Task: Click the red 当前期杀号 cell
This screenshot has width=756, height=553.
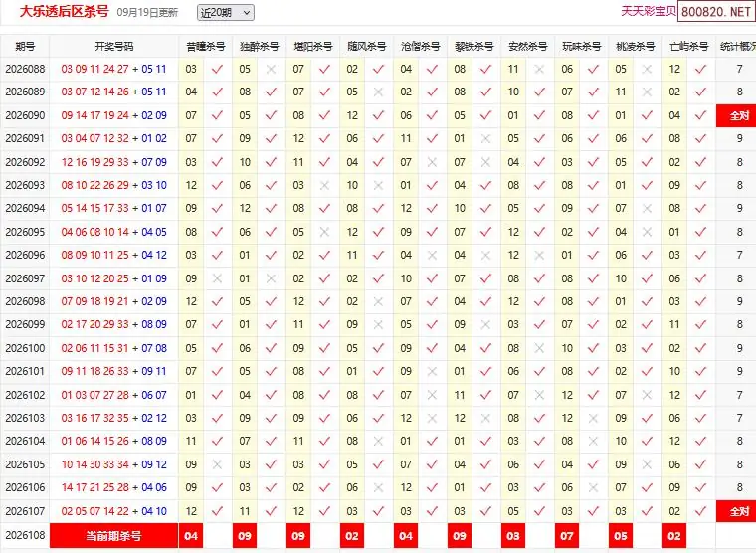Action: tap(113, 536)
